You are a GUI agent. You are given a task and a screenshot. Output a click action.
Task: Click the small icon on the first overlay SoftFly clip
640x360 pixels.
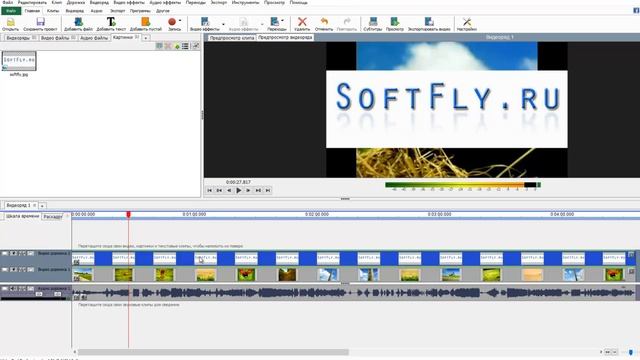(x=76, y=262)
